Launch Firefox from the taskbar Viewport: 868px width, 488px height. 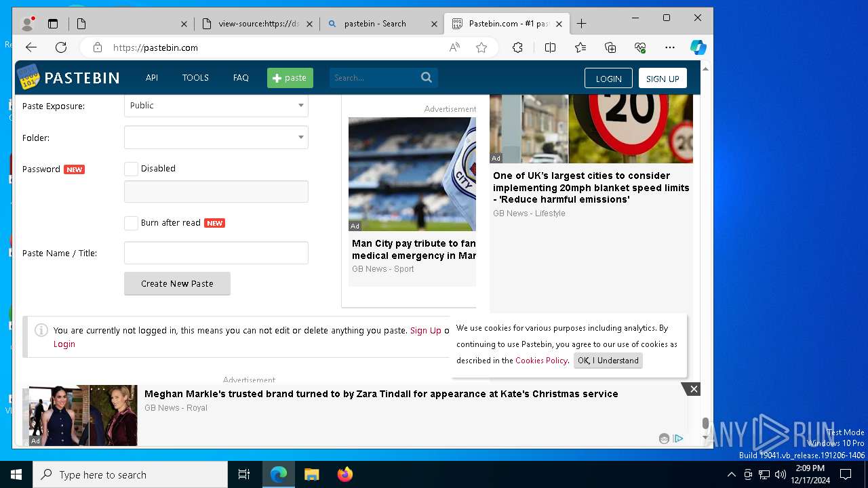345,474
